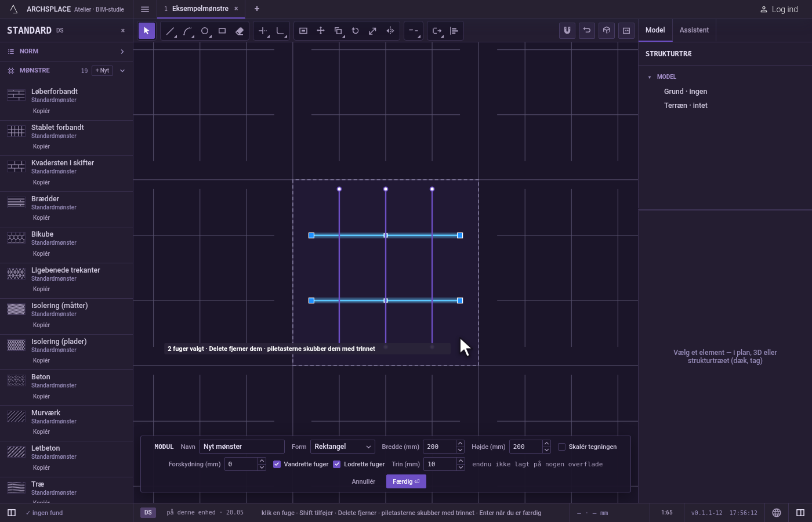Open the Form dropdown showing Rektangel

click(x=343, y=447)
